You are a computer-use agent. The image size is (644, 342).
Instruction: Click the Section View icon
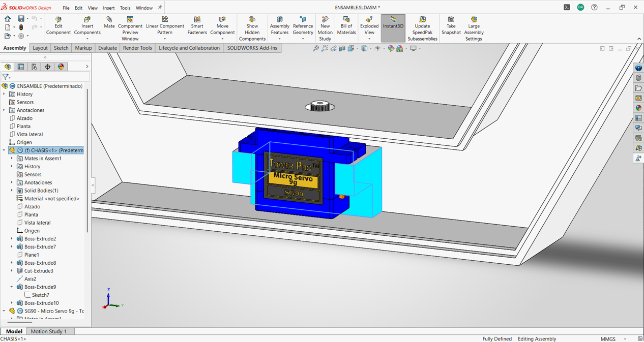coord(342,48)
